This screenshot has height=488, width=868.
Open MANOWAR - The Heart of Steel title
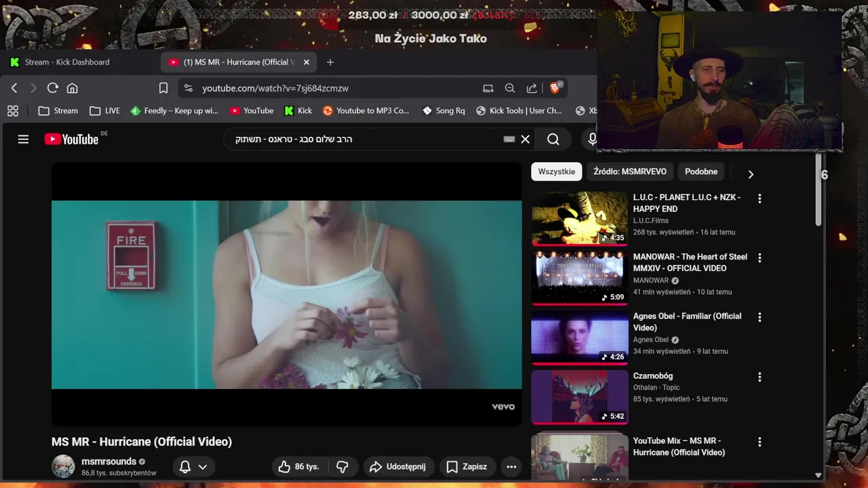(x=690, y=262)
